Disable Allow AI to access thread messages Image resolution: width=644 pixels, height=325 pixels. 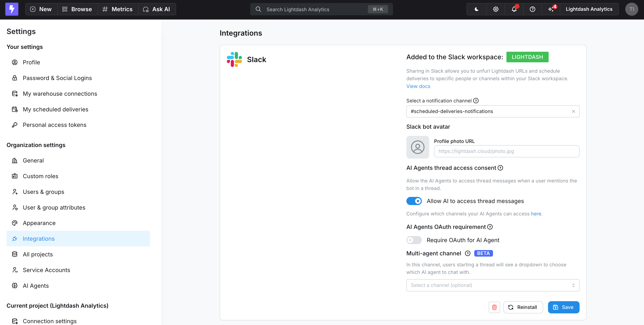pyautogui.click(x=414, y=201)
